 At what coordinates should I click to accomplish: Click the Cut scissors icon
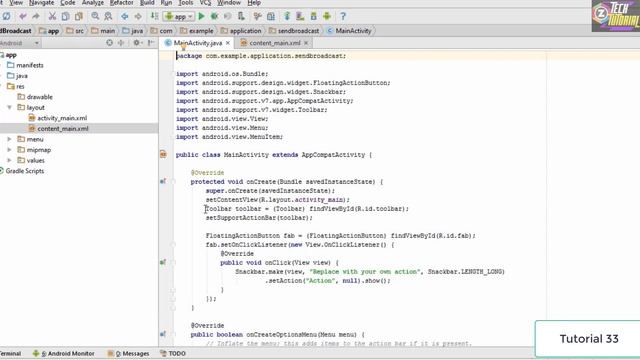tap(52, 16)
